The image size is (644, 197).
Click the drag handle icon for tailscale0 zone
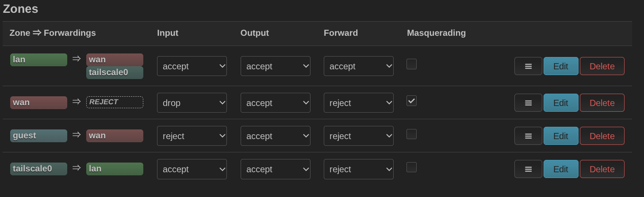[x=528, y=169]
